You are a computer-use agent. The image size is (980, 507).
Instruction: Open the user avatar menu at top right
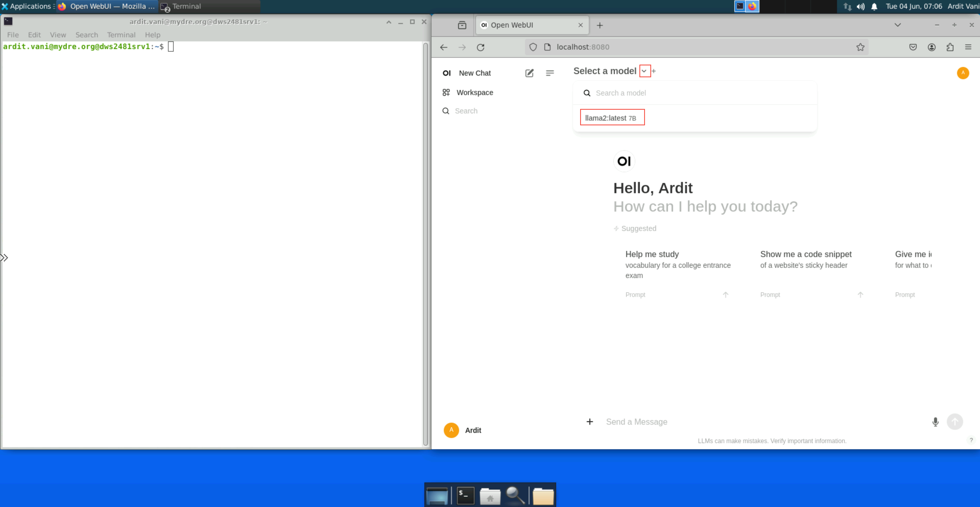click(962, 73)
